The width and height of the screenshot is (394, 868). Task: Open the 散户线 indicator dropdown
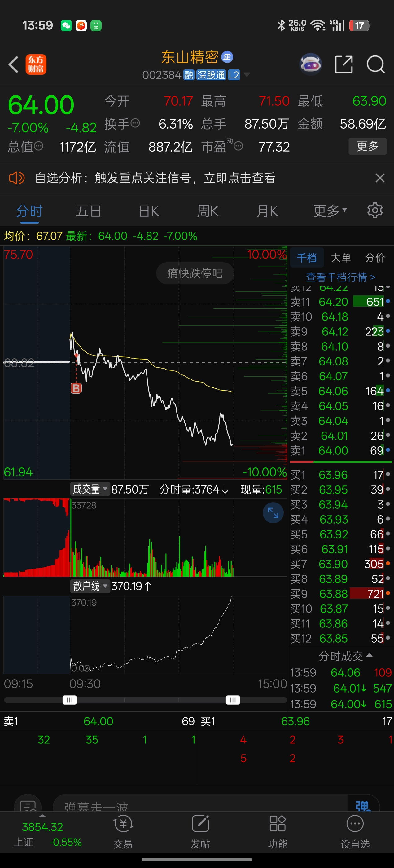[x=90, y=586]
